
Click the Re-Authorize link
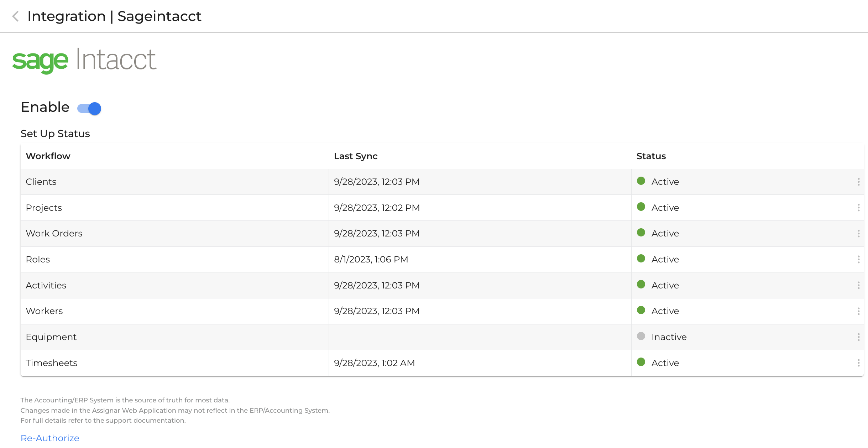pyautogui.click(x=50, y=438)
